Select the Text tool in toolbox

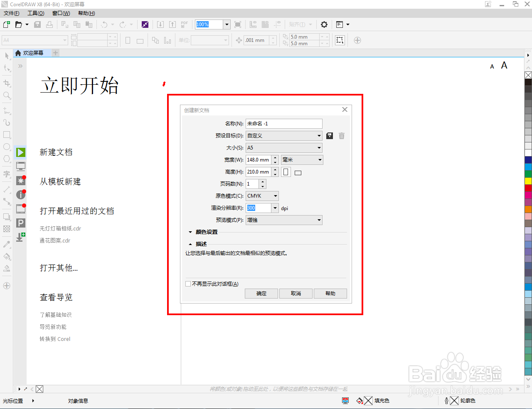point(7,174)
